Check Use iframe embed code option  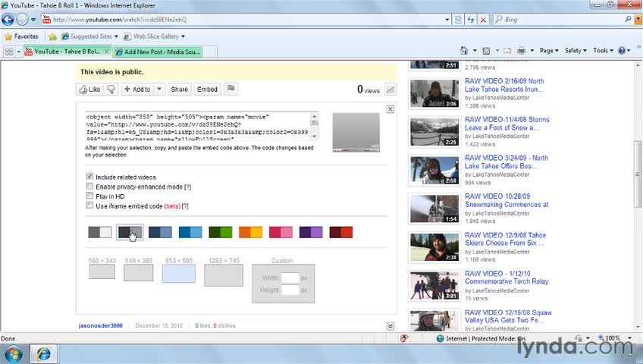(89, 206)
